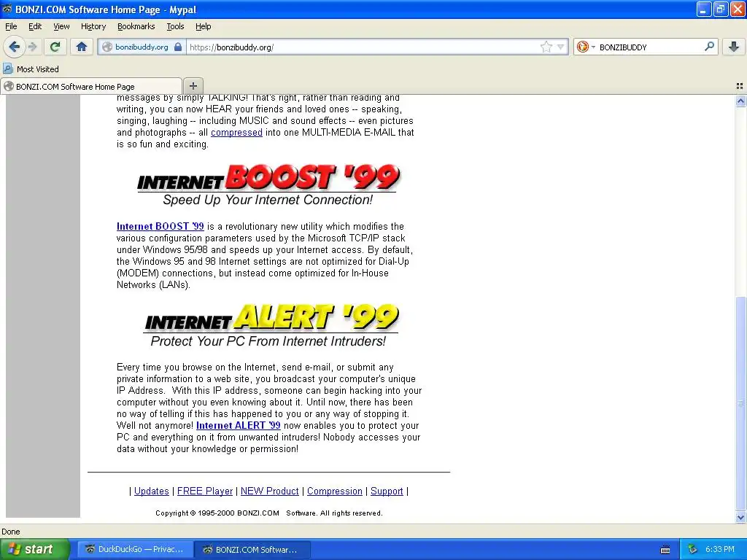The image size is (747, 560).
Task: Click 'Speed Up Your Internet Connection!' tagline
Action: click(268, 200)
